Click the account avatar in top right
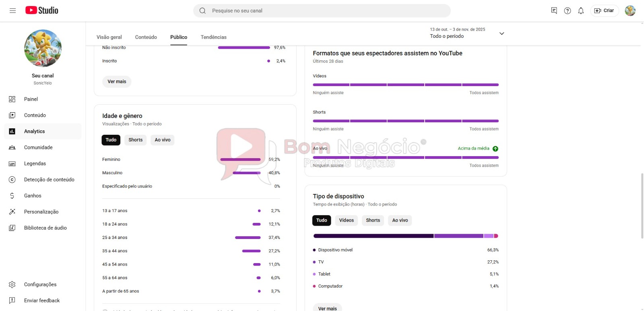The width and height of the screenshot is (644, 311). point(630,11)
